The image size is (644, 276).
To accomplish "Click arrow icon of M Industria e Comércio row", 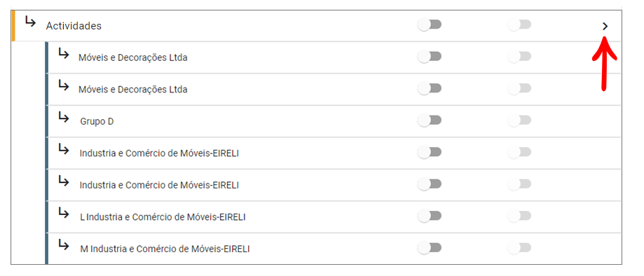I will [63, 244].
